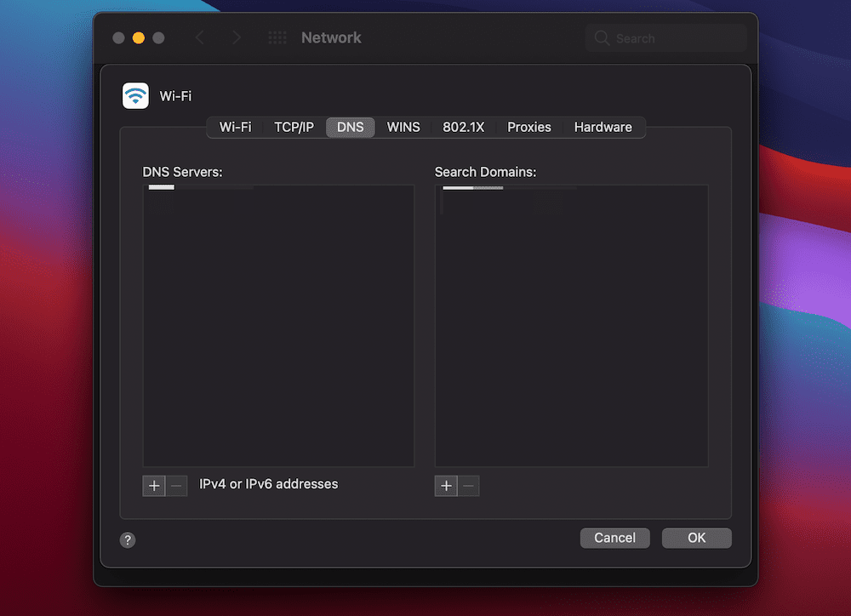851x616 pixels.
Task: Open help with the question mark icon
Action: pyautogui.click(x=128, y=539)
